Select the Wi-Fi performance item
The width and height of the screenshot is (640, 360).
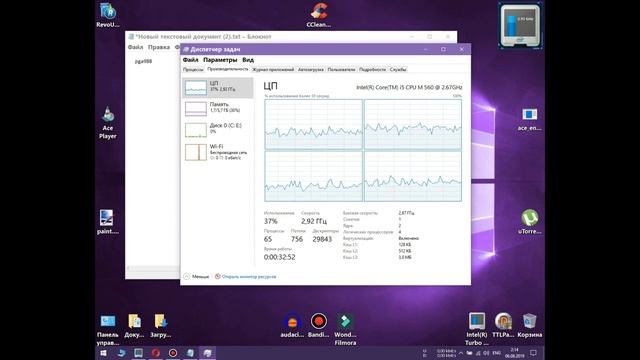point(218,152)
